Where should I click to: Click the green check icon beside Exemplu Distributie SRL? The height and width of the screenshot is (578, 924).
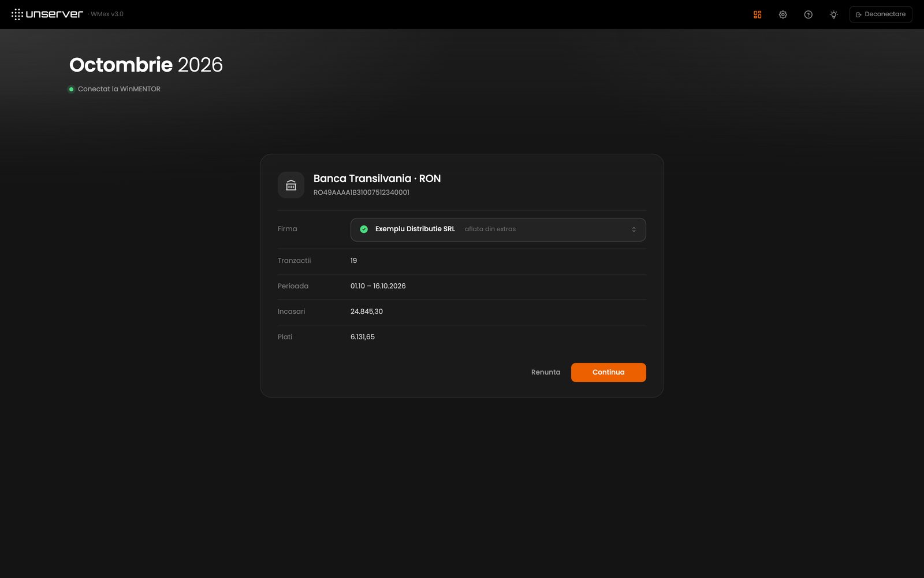(x=364, y=229)
